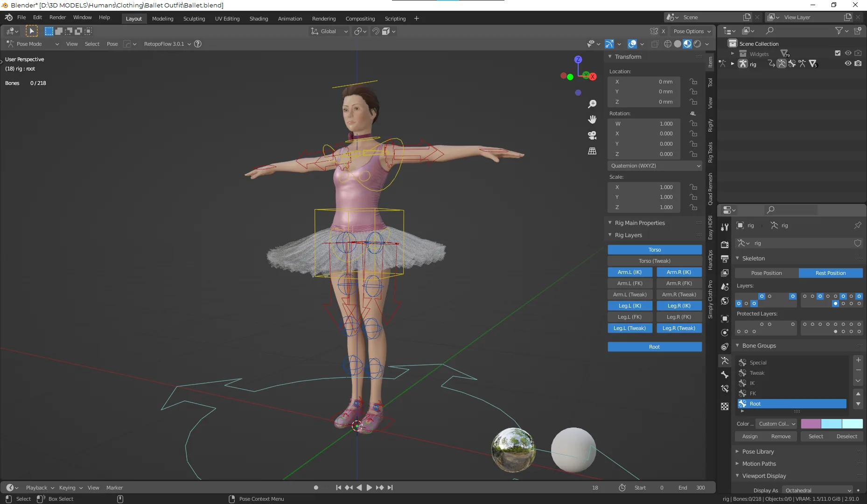The height and width of the screenshot is (504, 867).
Task: Toggle viewport overlays button
Action: [632, 44]
